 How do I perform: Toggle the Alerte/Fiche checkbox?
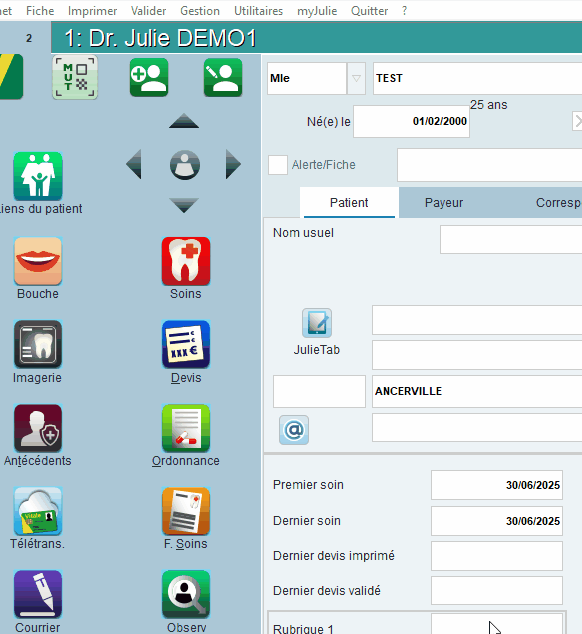(278, 165)
